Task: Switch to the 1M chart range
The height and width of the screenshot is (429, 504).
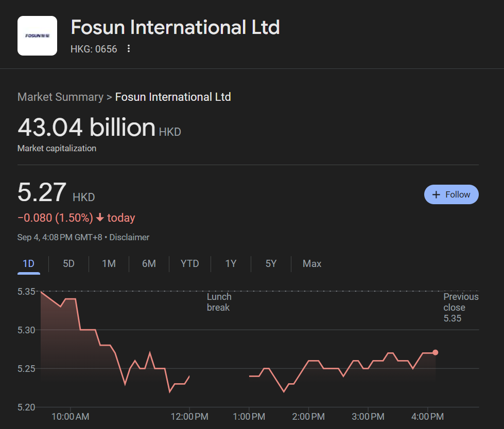Action: pyautogui.click(x=109, y=264)
